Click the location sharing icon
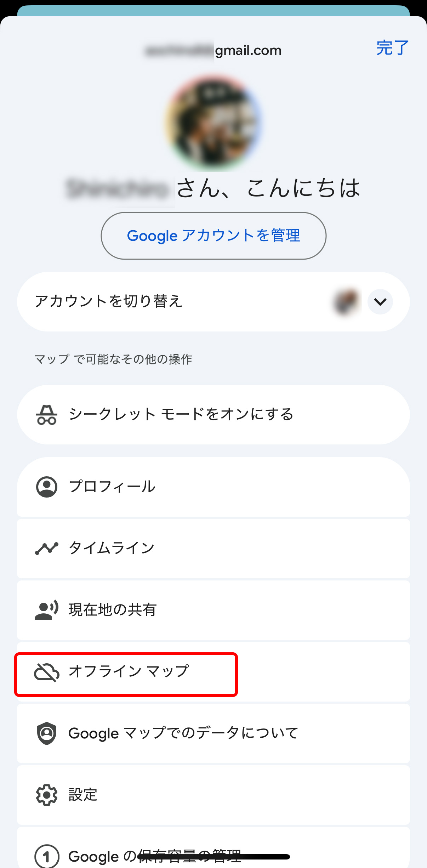The width and height of the screenshot is (427, 868). click(x=46, y=610)
